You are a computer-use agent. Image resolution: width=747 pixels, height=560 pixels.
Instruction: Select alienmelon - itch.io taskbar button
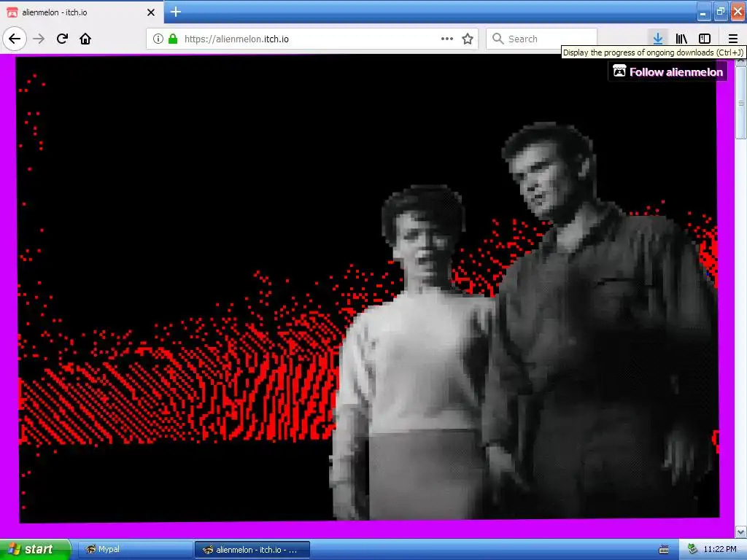point(252,550)
